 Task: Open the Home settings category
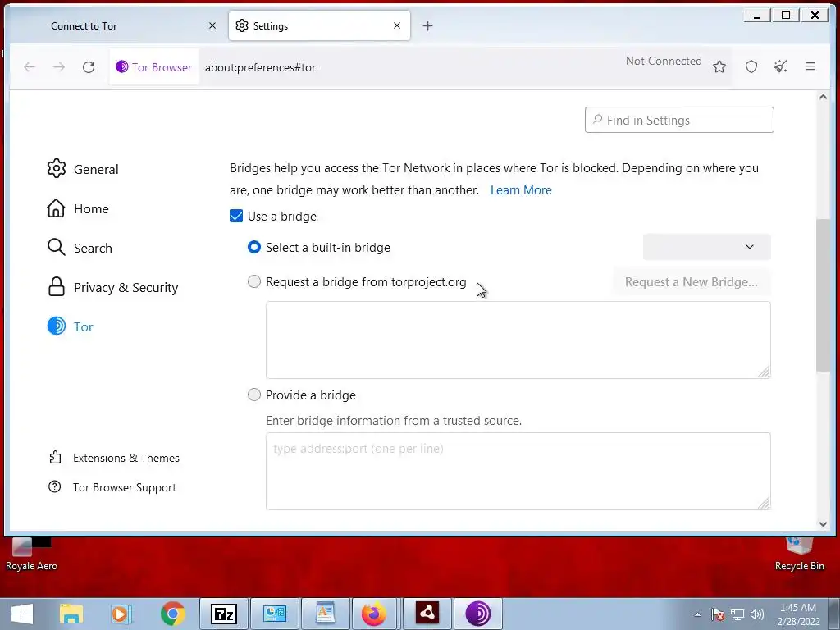(x=78, y=208)
